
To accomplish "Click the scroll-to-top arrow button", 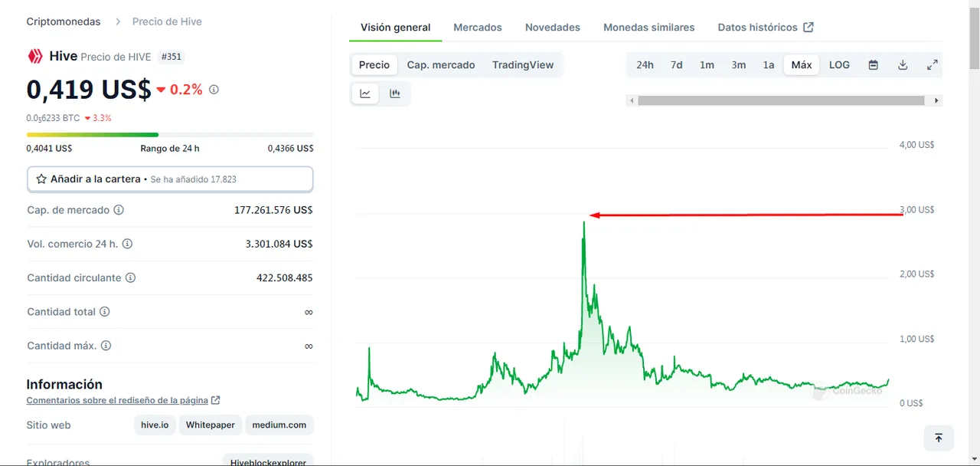I will click(x=939, y=438).
